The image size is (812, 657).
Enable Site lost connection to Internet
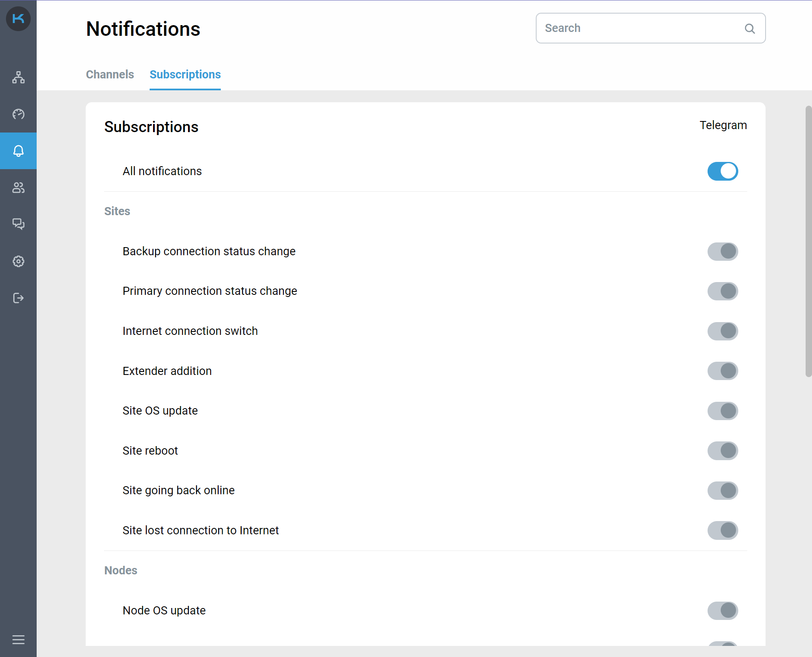(722, 530)
